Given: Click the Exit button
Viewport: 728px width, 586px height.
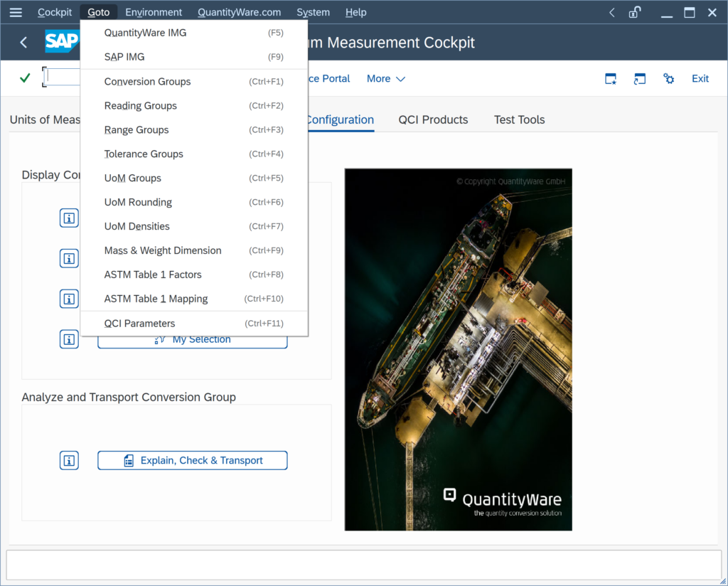Looking at the screenshot, I should [x=700, y=78].
